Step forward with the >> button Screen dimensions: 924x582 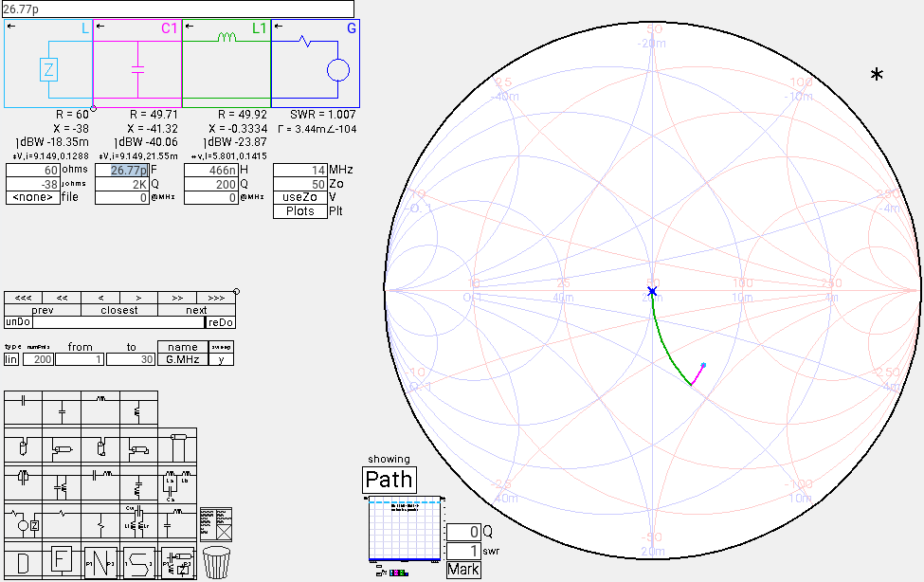(177, 298)
